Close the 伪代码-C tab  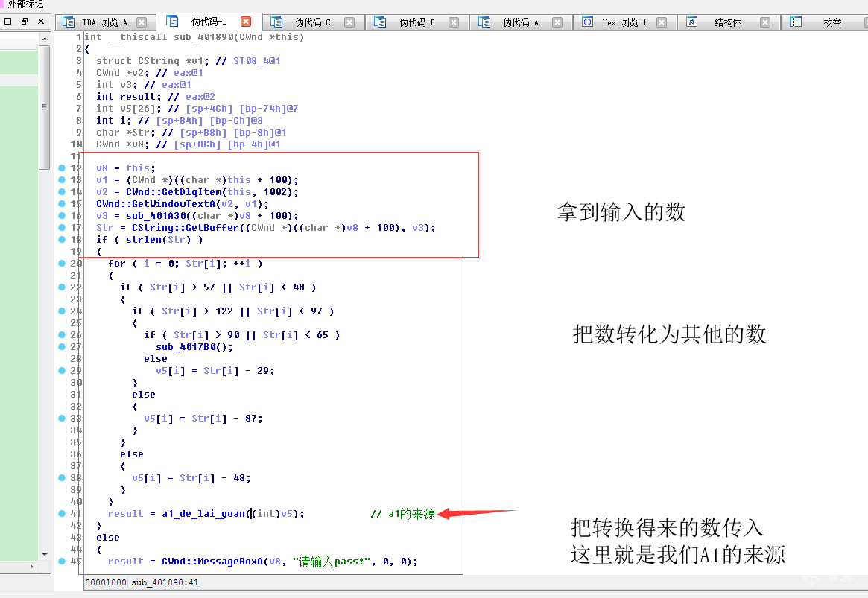pyautogui.click(x=349, y=22)
